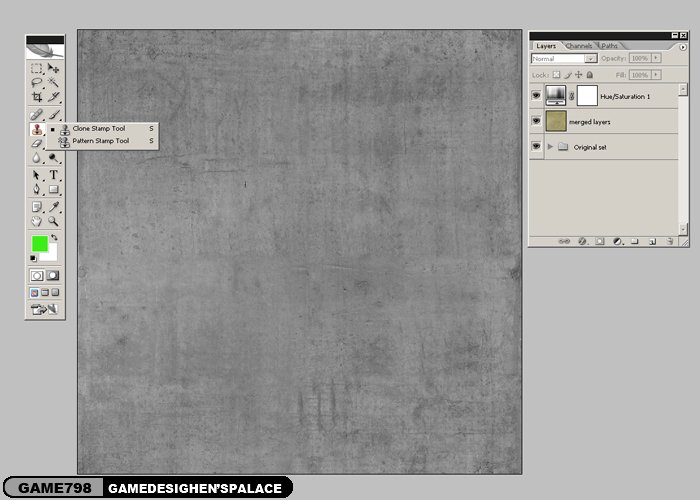Choose Standard Screen Mode
Viewport: 700px width, 500px height.
click(x=34, y=292)
